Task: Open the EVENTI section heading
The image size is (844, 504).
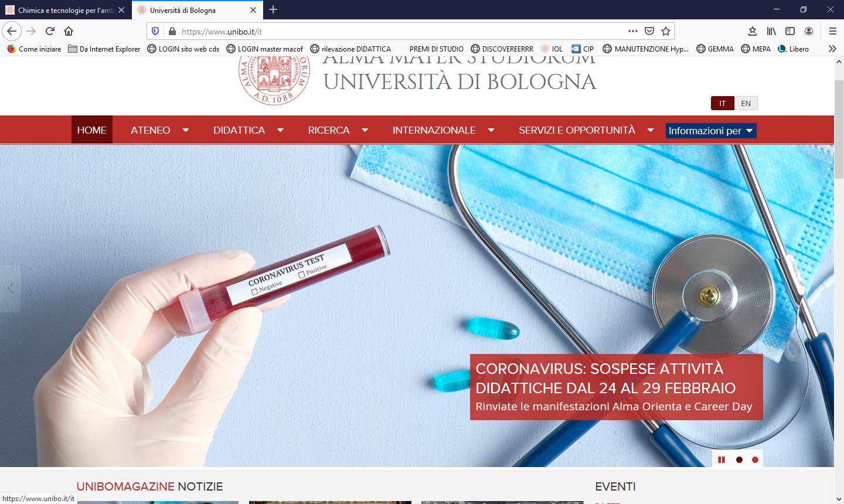Action: tap(615, 486)
